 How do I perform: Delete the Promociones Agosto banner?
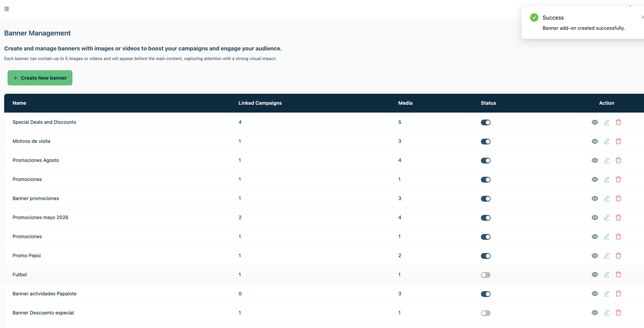point(618,160)
